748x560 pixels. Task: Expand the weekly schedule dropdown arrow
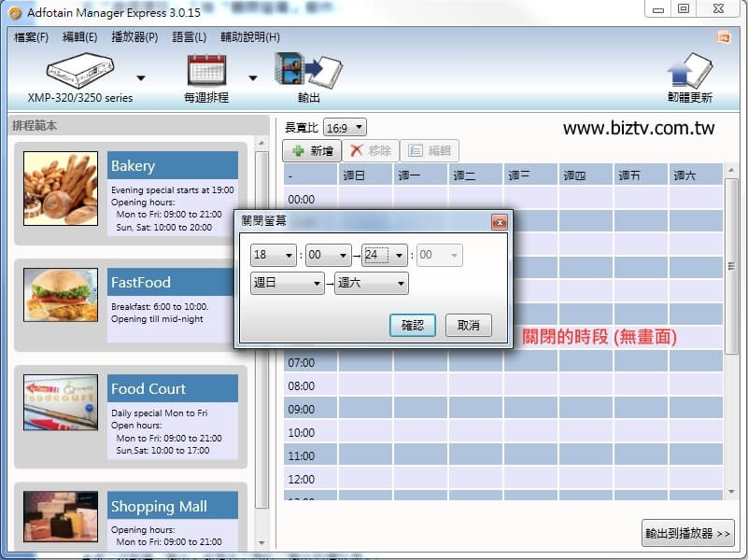coord(253,78)
